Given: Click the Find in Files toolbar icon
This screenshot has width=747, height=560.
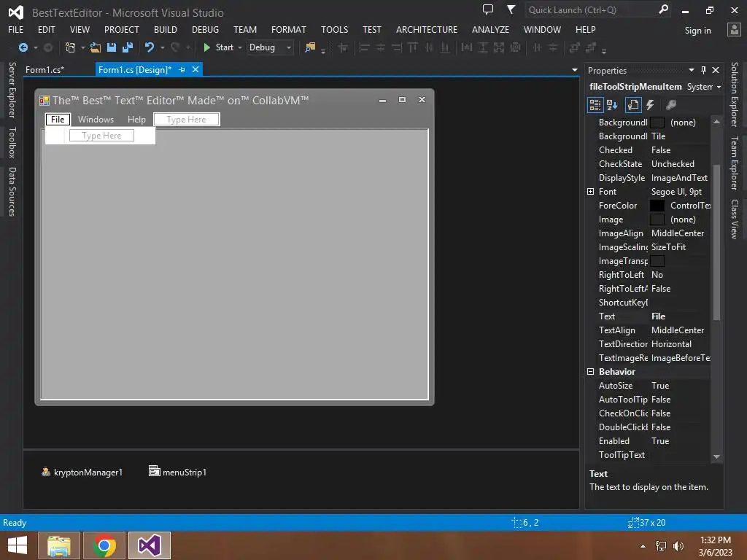Looking at the screenshot, I should (x=310, y=47).
